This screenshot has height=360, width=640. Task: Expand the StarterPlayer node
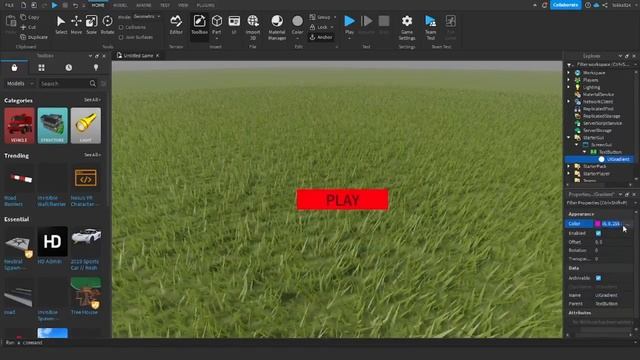[569, 173]
